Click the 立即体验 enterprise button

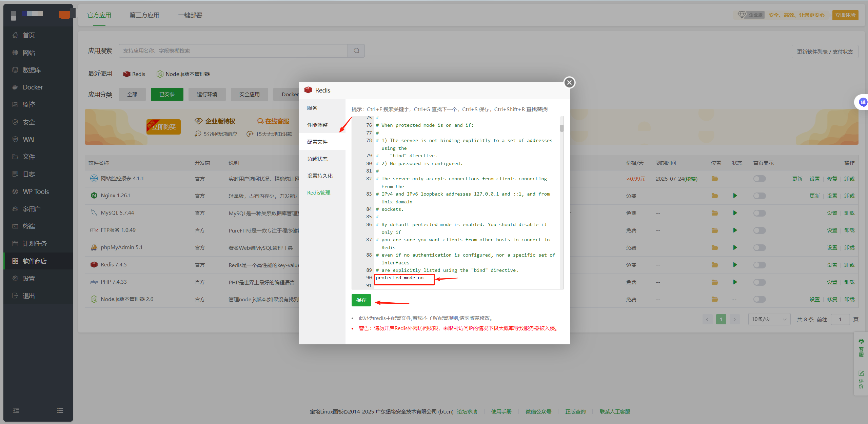pos(845,15)
